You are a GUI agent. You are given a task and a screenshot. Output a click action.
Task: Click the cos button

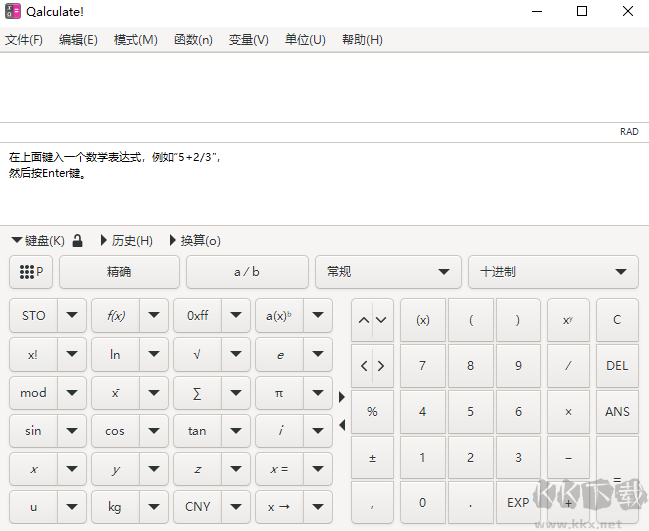[115, 431]
